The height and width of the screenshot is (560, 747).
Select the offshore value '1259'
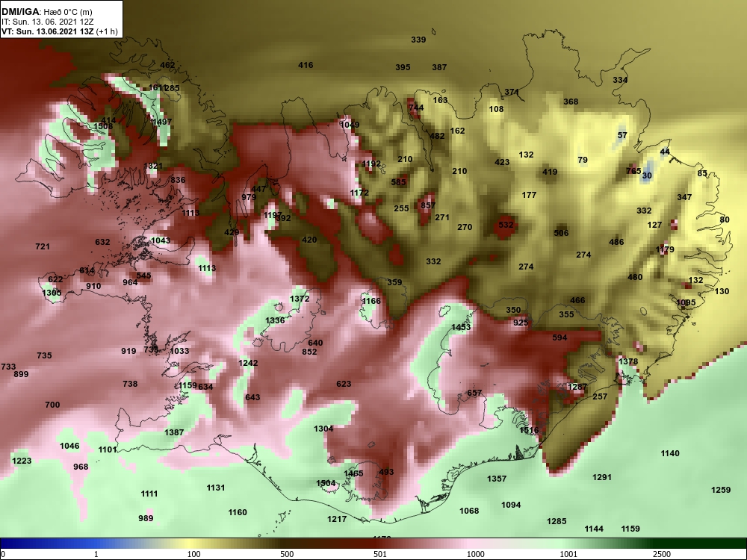tap(721, 490)
